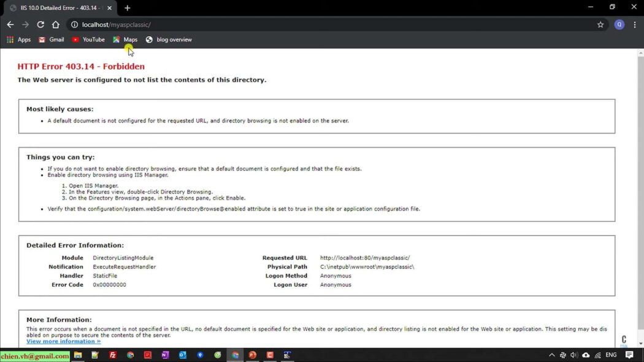The height and width of the screenshot is (362, 644).
Task: Open a new browser tab
Action: [128, 8]
